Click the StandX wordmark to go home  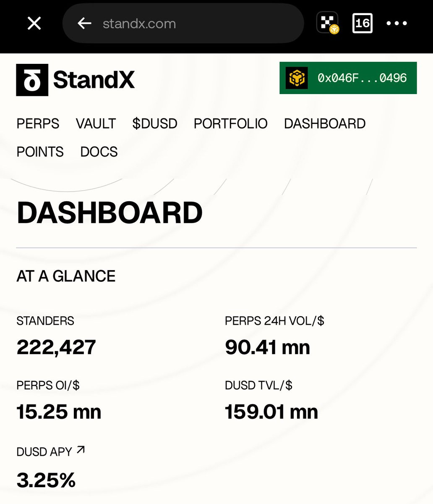click(94, 80)
